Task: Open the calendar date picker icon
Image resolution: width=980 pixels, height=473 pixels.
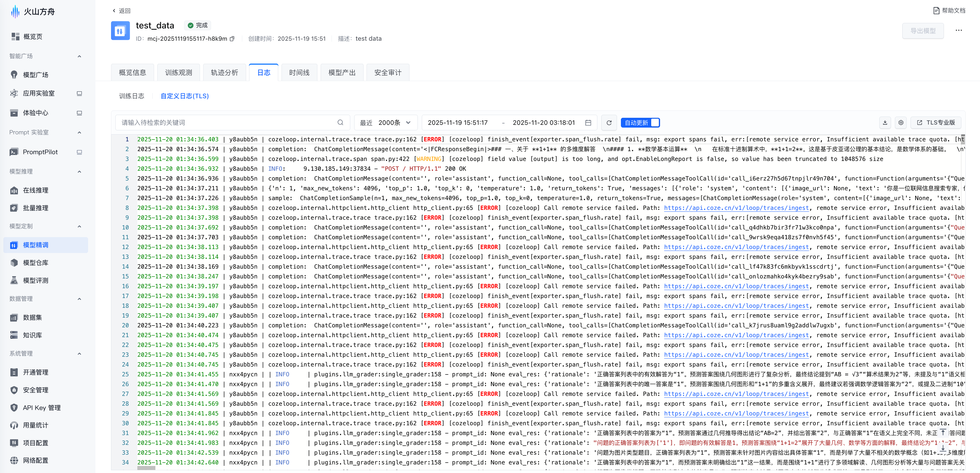Action: [588, 122]
